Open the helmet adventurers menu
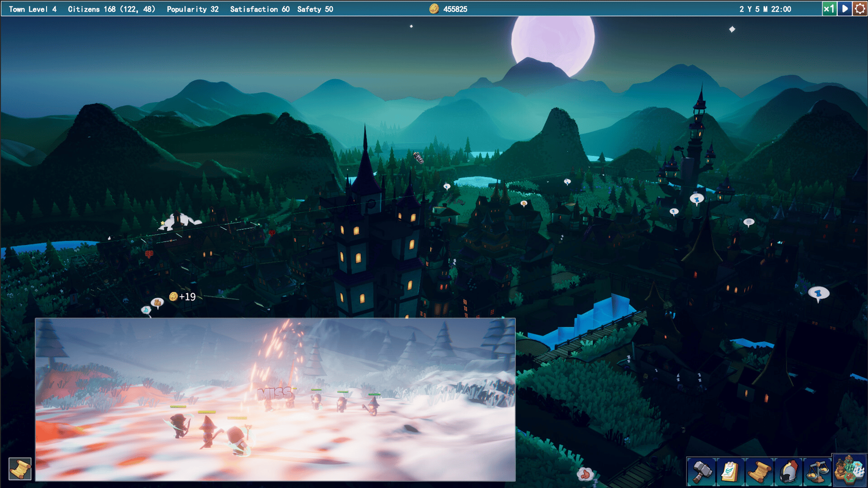 (788, 472)
